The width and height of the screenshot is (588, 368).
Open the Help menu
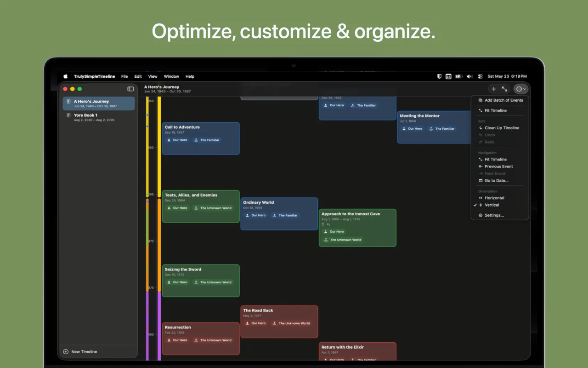tap(190, 76)
